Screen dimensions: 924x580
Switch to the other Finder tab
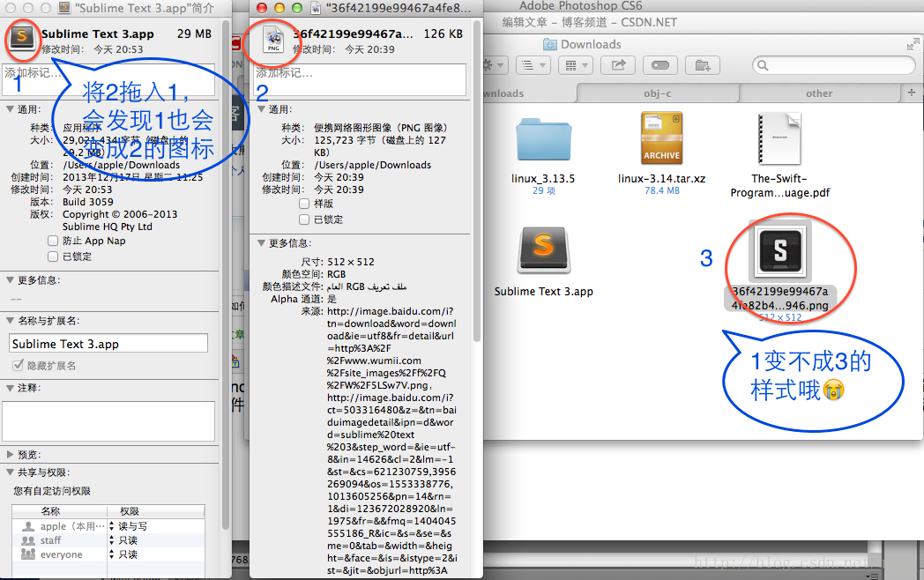(x=819, y=93)
